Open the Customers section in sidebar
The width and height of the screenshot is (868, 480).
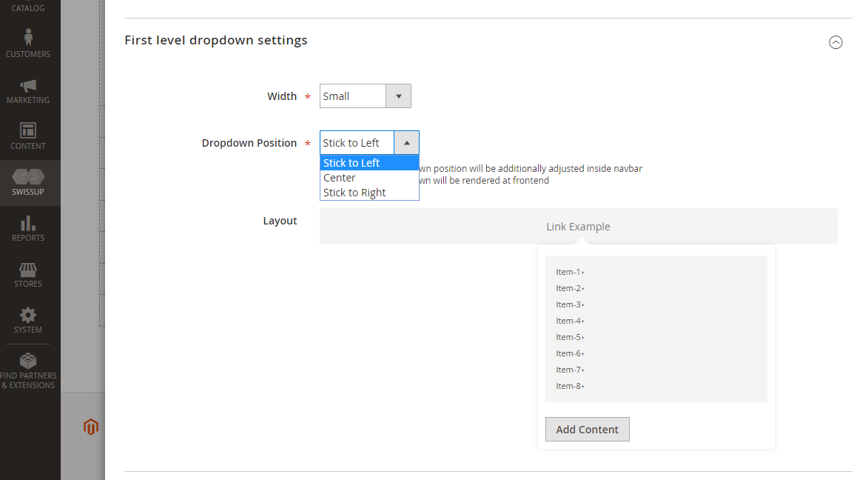coord(28,44)
